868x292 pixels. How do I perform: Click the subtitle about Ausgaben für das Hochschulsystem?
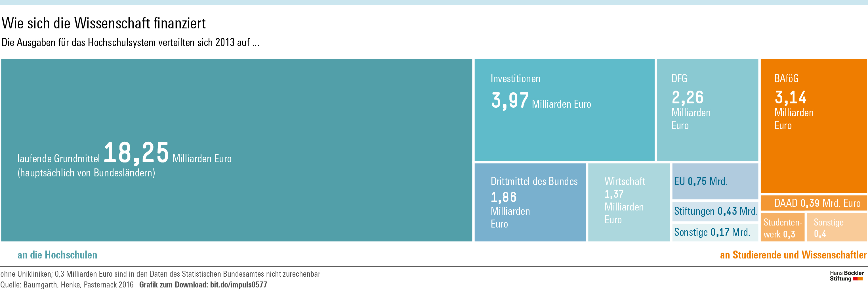pos(131,43)
